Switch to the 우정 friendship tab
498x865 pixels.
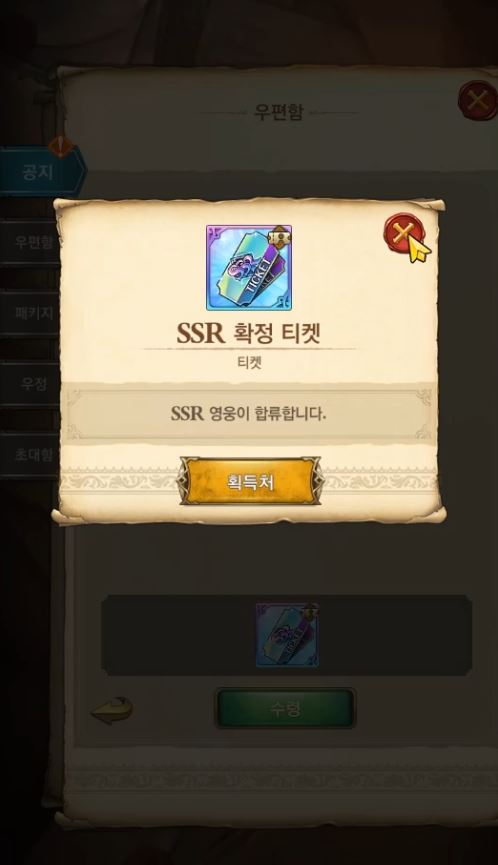(x=32, y=384)
